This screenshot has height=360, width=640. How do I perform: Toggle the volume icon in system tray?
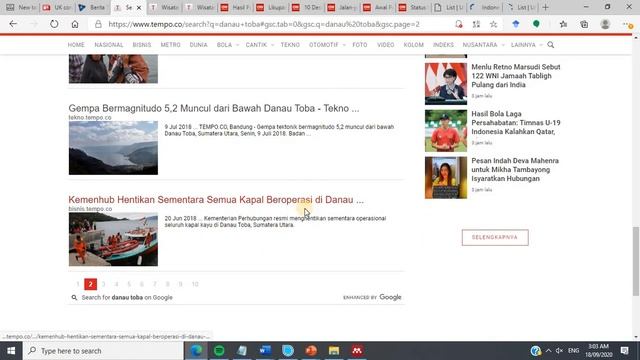tap(559, 351)
